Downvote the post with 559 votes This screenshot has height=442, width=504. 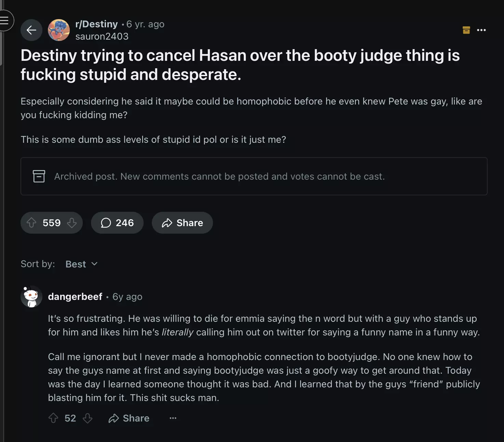(72, 223)
